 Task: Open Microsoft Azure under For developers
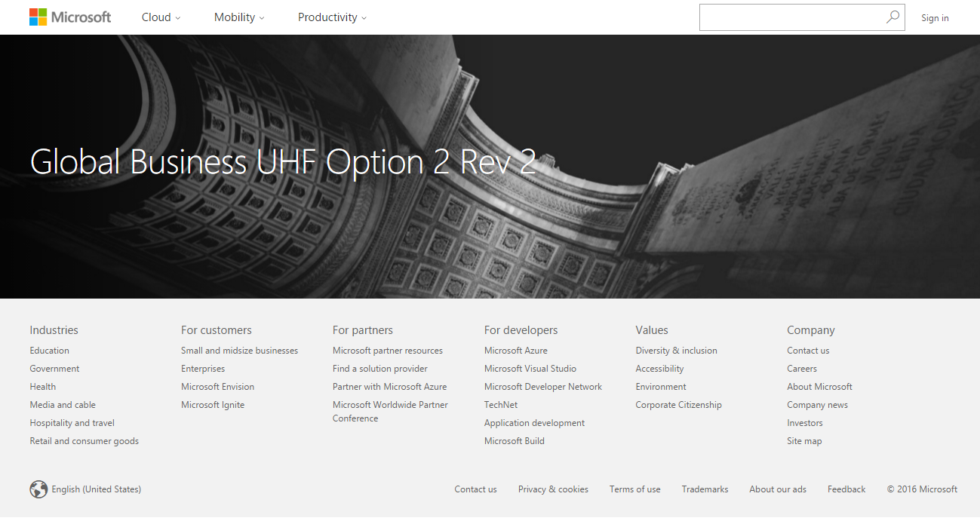click(x=516, y=351)
